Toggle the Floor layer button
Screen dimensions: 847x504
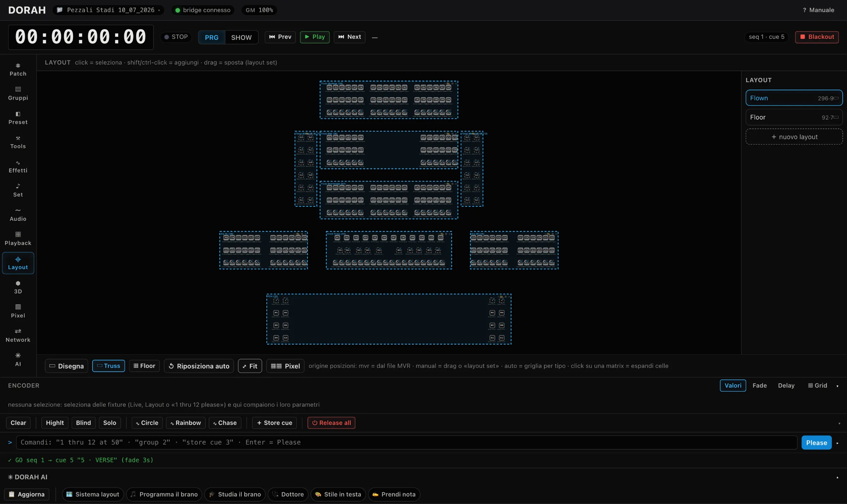point(144,366)
